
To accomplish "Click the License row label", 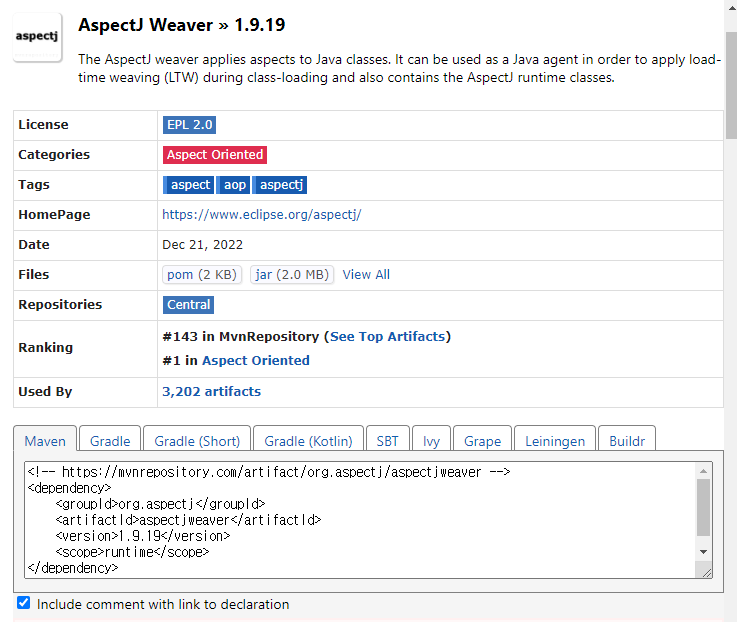I will (43, 125).
